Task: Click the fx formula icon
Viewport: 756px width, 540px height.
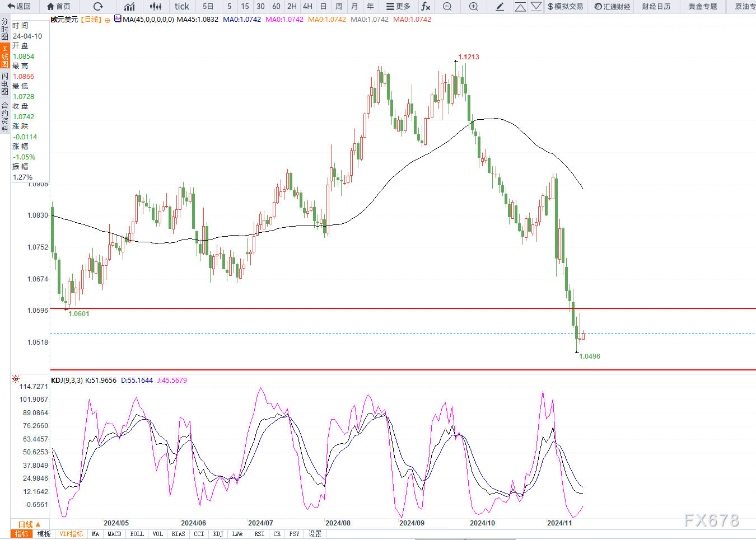Action: coord(426,7)
